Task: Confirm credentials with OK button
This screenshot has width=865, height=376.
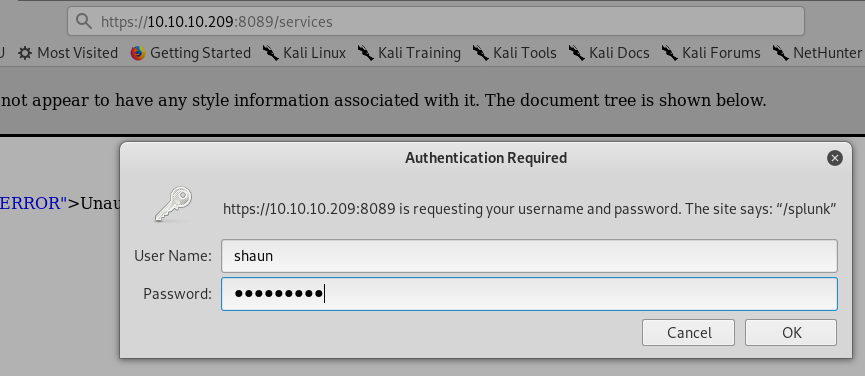Action: (791, 332)
